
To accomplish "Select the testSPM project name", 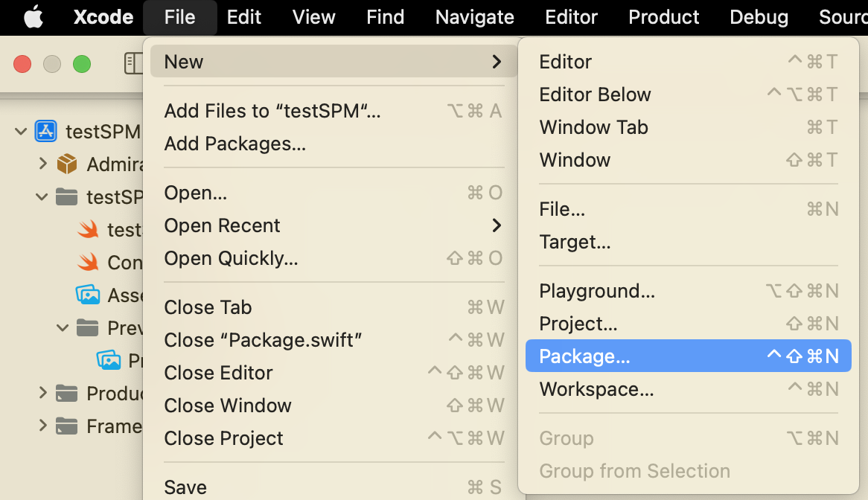I will (103, 132).
